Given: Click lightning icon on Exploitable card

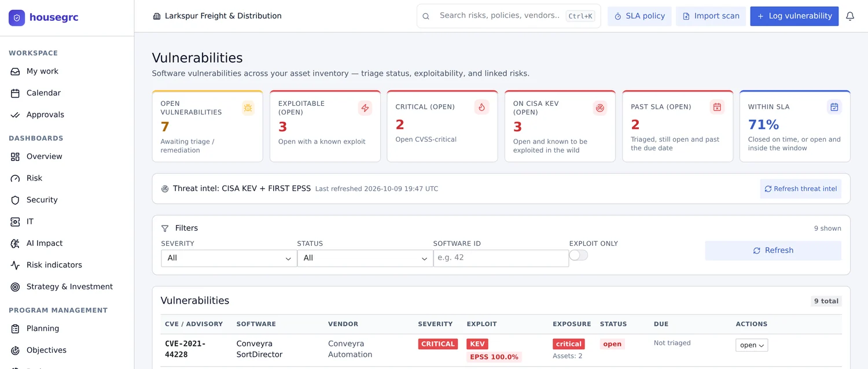Looking at the screenshot, I should tap(365, 108).
